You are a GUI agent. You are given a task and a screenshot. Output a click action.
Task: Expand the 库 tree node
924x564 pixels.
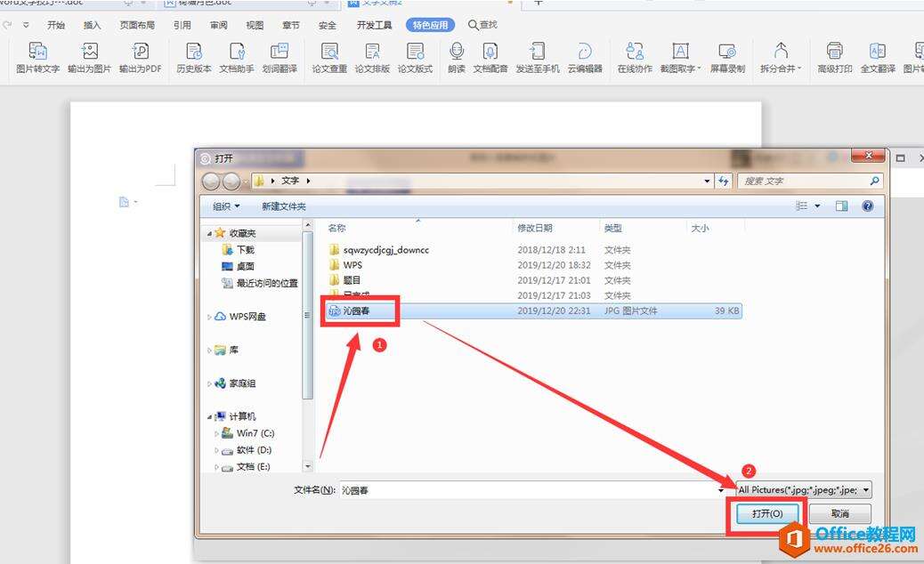[x=209, y=350]
